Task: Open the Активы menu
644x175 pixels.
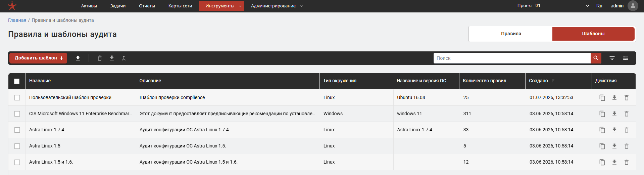Action: tap(89, 6)
